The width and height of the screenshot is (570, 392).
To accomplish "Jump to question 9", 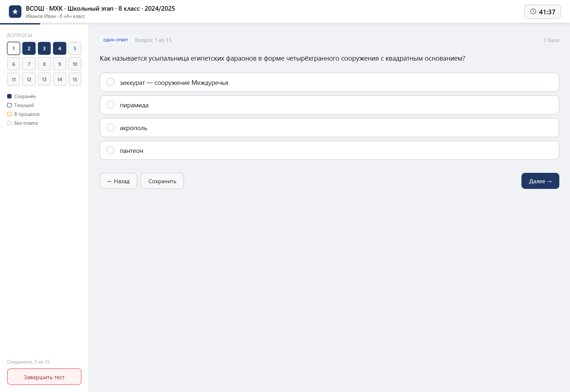I will (59, 64).
